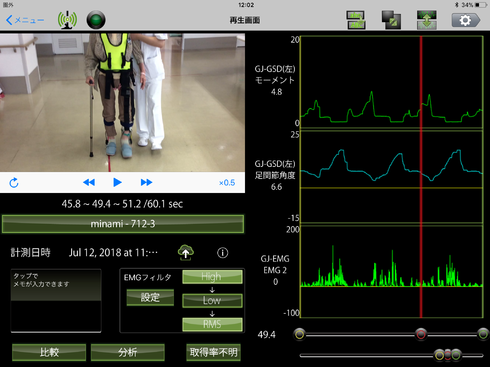
Task: Tap the モーメント label with value 4.8
Action: pos(275,80)
